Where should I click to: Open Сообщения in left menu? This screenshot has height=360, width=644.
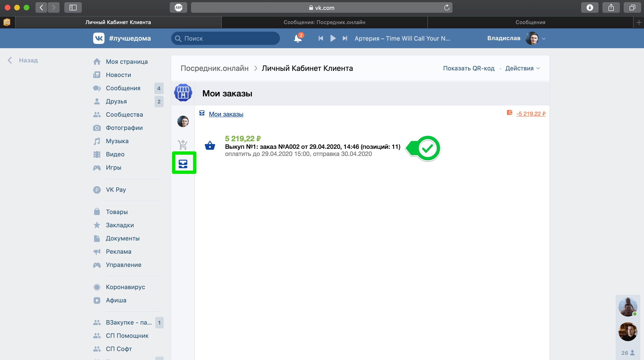[x=123, y=88]
